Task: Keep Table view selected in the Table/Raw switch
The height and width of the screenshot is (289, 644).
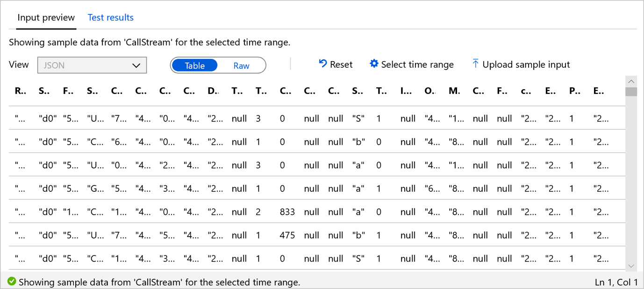Action: (194, 65)
